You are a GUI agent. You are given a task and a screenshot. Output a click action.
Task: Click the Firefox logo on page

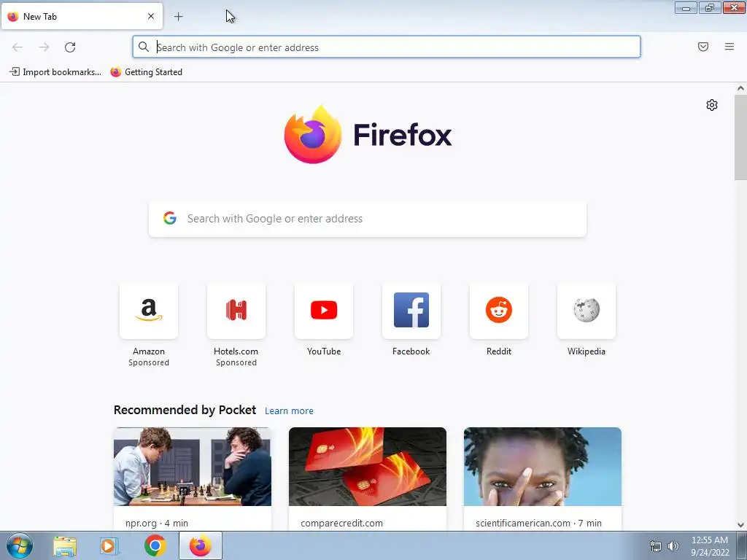pyautogui.click(x=368, y=135)
